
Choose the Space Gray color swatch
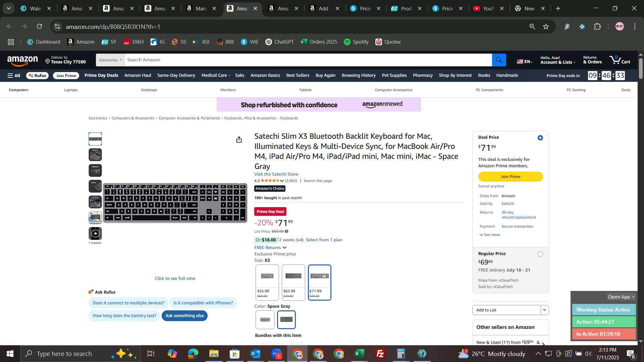286,320
